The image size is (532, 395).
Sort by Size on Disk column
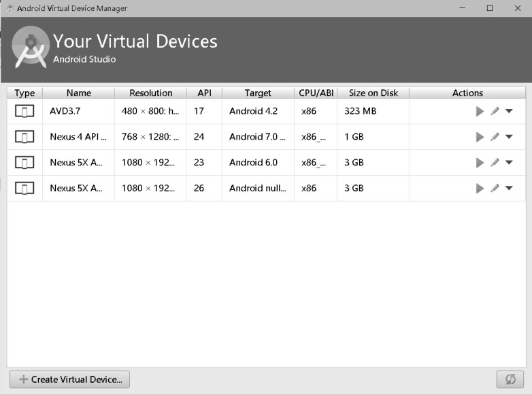[x=373, y=93]
